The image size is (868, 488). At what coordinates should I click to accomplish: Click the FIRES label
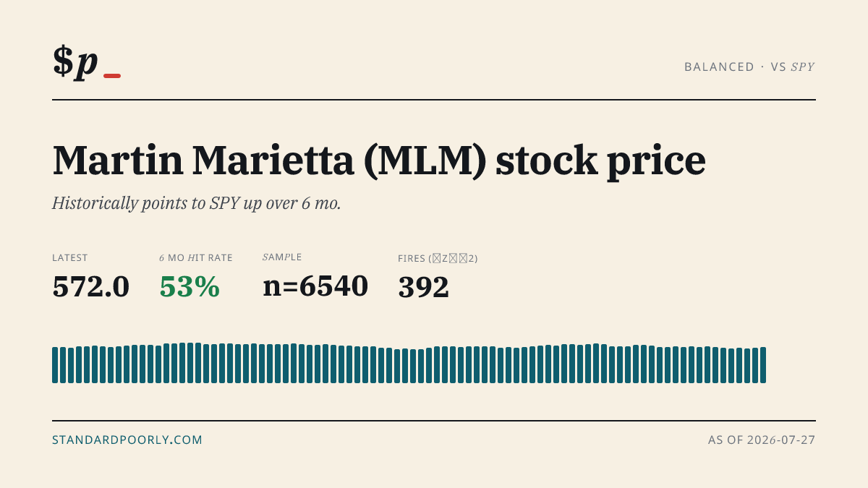438,258
